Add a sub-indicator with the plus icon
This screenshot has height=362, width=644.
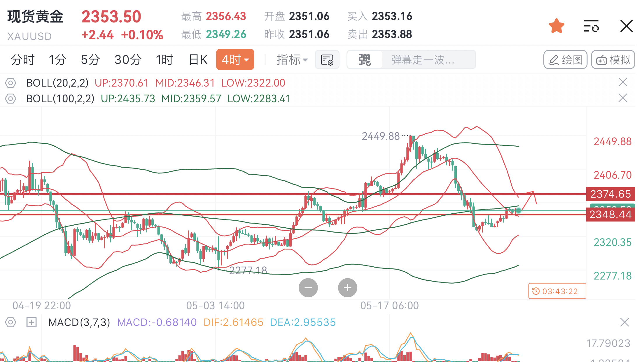[31, 322]
